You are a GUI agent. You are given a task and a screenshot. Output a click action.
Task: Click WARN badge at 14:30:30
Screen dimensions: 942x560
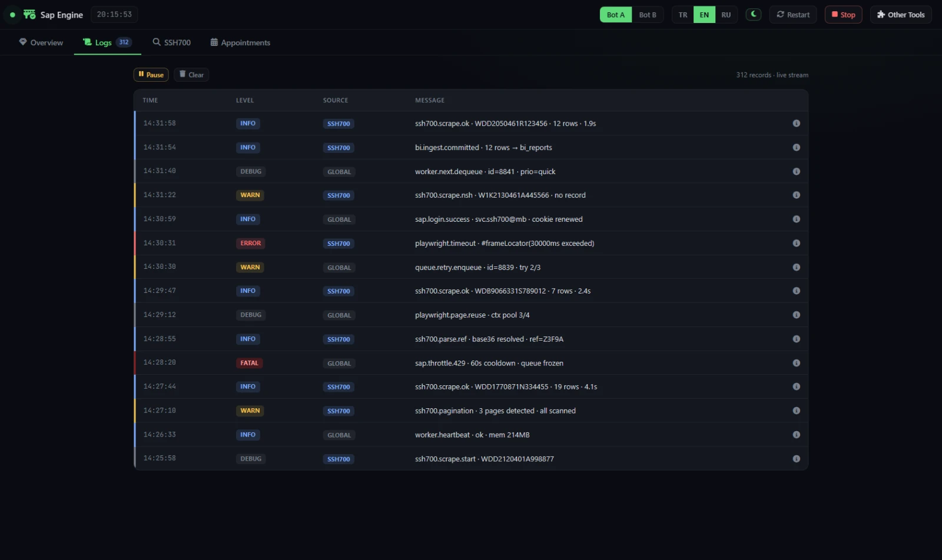tap(250, 268)
